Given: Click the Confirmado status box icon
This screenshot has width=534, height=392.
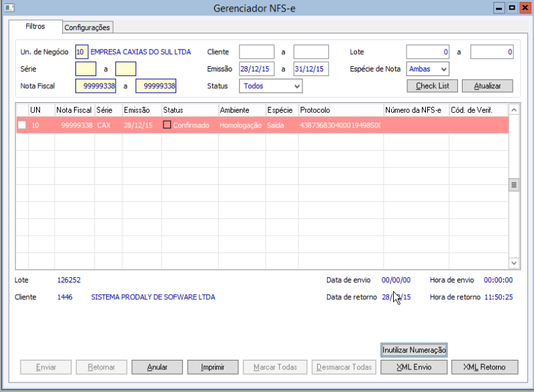Looking at the screenshot, I should [167, 125].
